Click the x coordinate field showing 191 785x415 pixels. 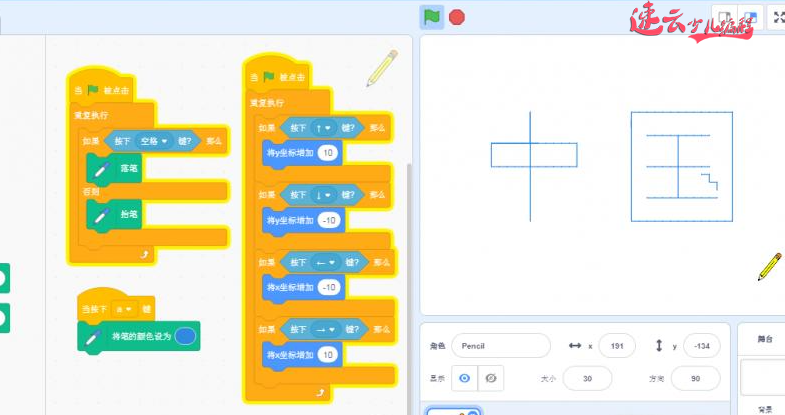[617, 346]
